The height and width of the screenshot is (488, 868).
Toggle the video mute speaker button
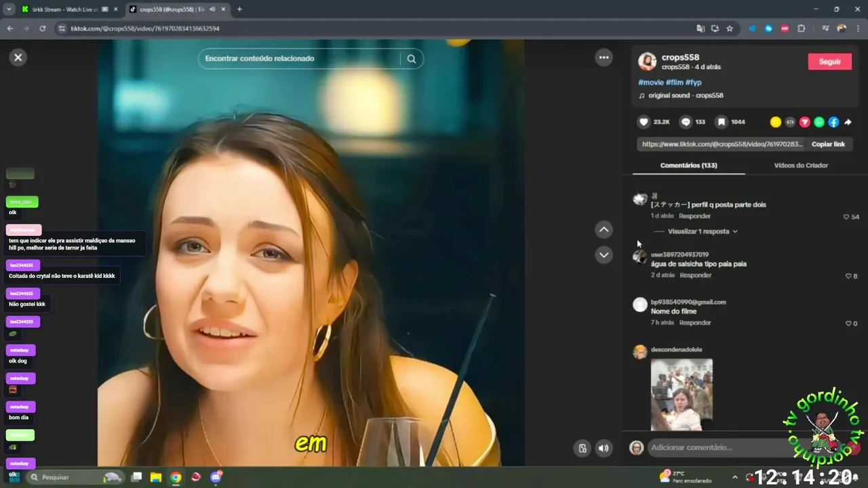click(x=603, y=448)
